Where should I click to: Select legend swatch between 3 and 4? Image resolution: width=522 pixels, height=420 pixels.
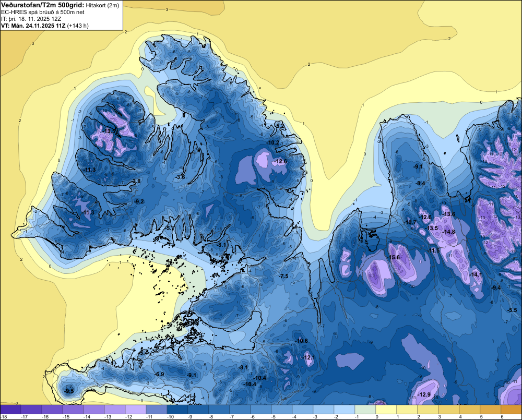point(448,409)
